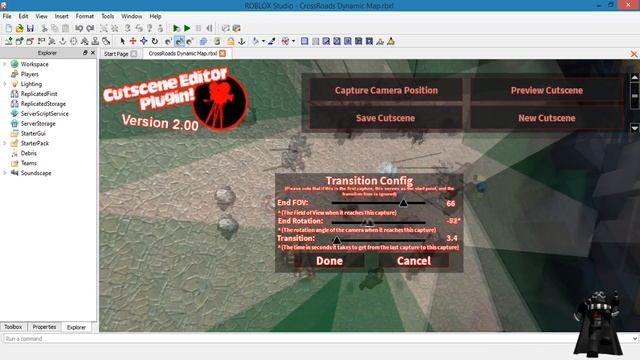The height and width of the screenshot is (360, 640).
Task: Click the Lock tool padlock icon
Action: point(231,41)
